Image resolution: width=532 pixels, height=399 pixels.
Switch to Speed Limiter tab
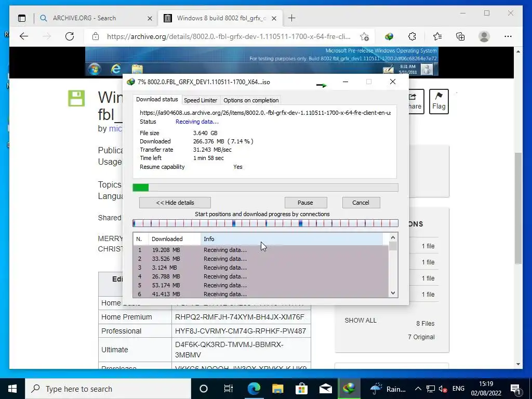201,100
